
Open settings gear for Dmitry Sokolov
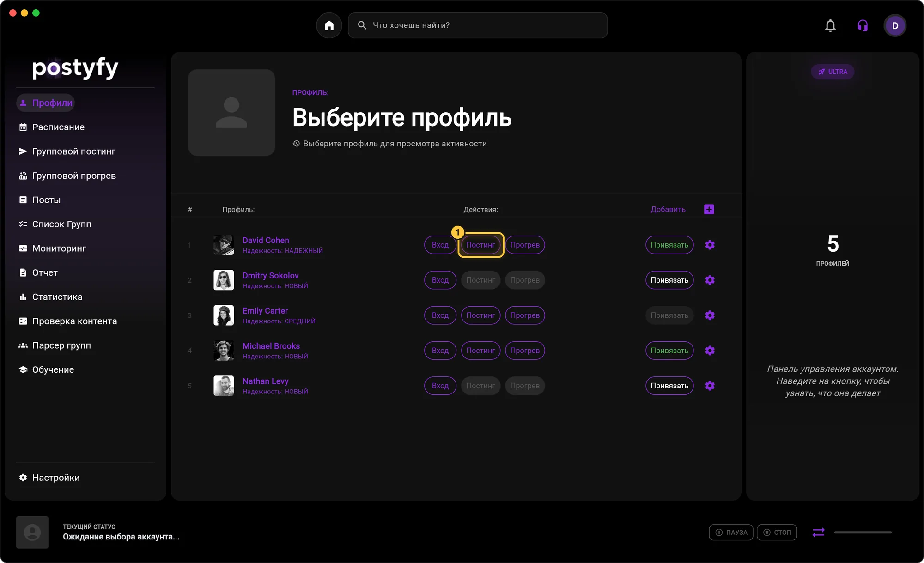[x=710, y=280]
